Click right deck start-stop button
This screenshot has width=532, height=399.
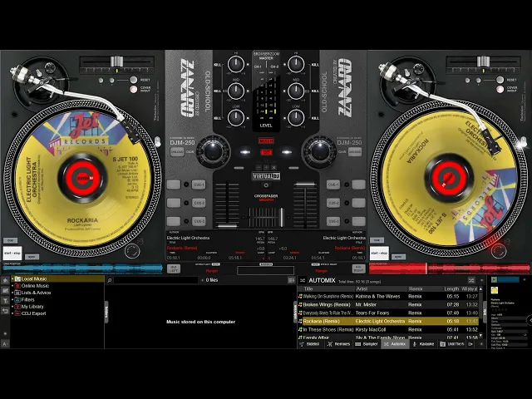click(379, 253)
